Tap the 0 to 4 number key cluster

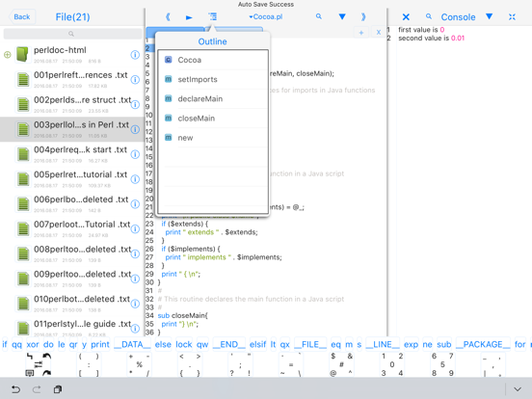coord(392,364)
